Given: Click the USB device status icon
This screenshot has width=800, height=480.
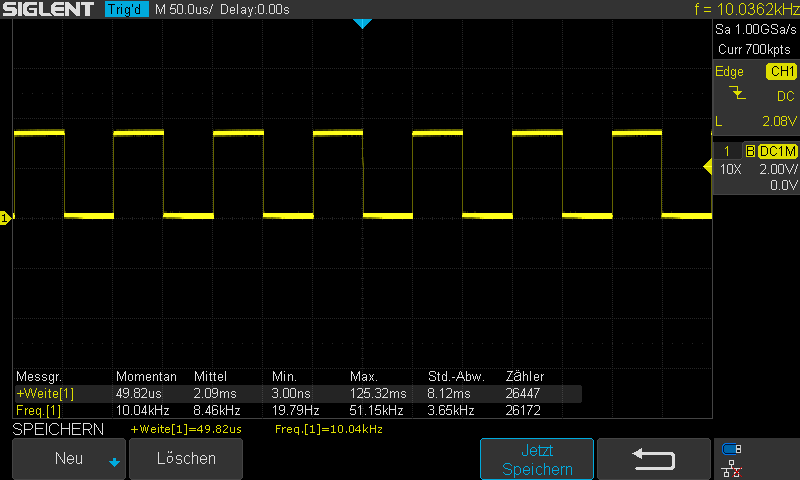Looking at the screenshot, I should coord(732,449).
